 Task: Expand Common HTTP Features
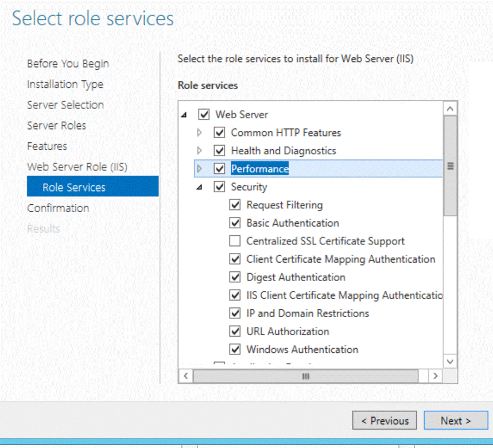coord(199,133)
